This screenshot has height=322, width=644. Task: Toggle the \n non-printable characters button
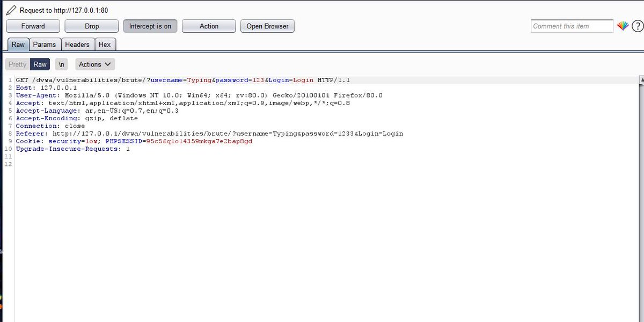(62, 64)
